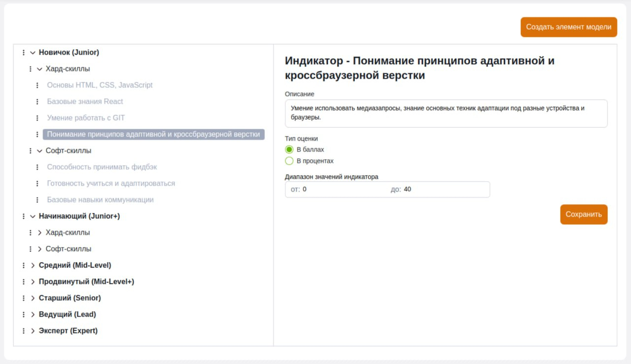
Task: Expand Junior+ Софт-скиллы chevron
Action: [x=39, y=249]
